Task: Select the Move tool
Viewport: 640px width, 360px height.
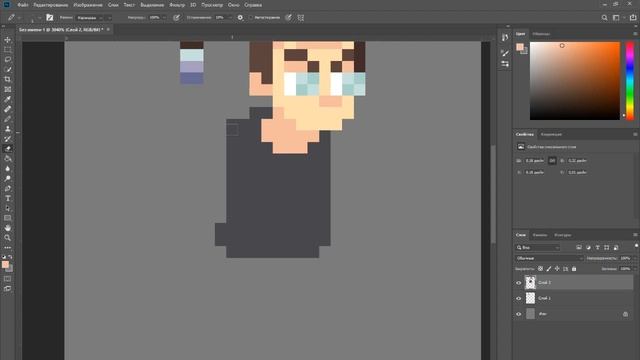Action: pyautogui.click(x=8, y=40)
